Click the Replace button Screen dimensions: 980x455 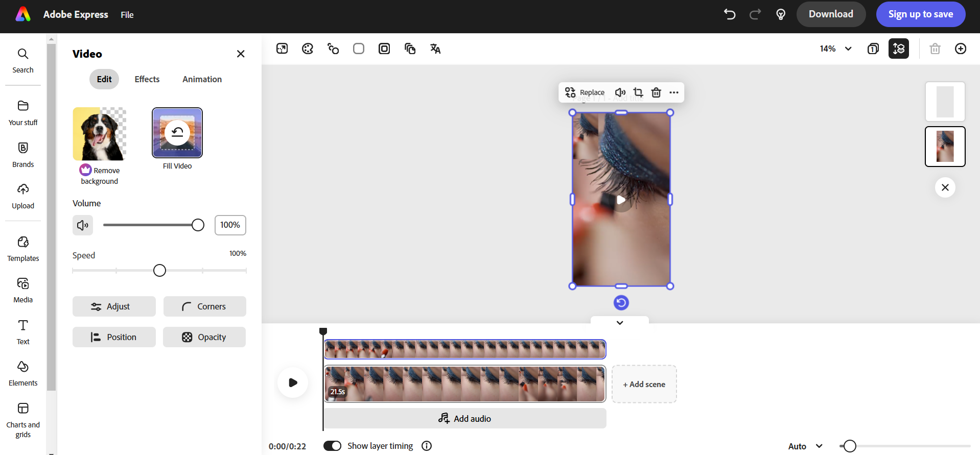585,92
